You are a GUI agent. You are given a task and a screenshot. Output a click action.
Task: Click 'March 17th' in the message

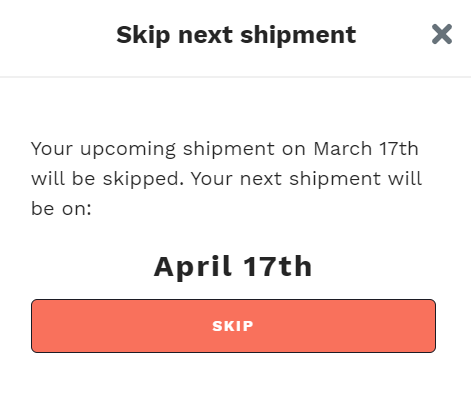366,149
